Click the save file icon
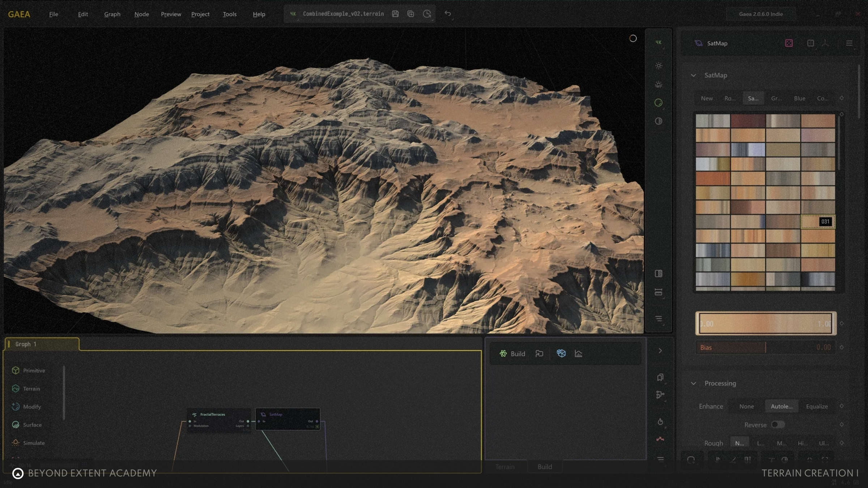 click(x=395, y=14)
